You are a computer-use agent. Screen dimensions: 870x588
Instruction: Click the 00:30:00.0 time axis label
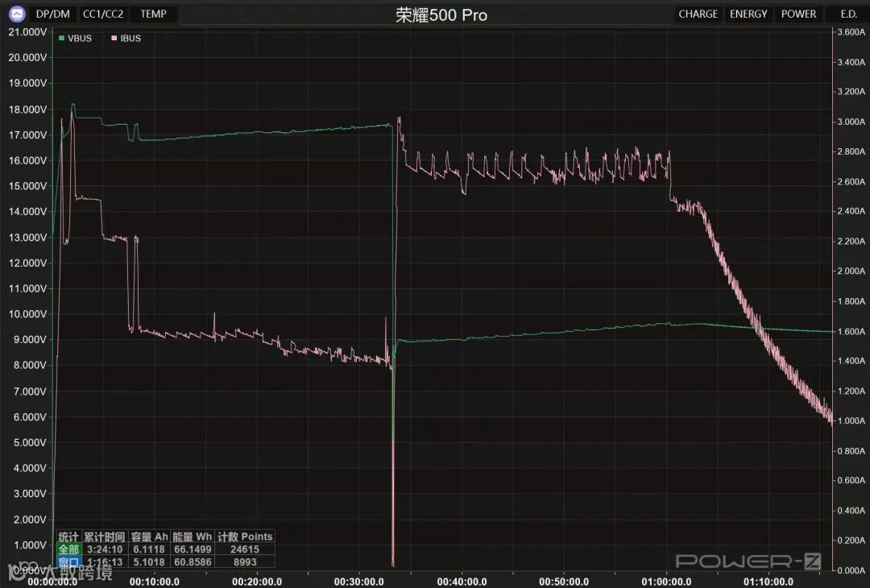point(358,582)
